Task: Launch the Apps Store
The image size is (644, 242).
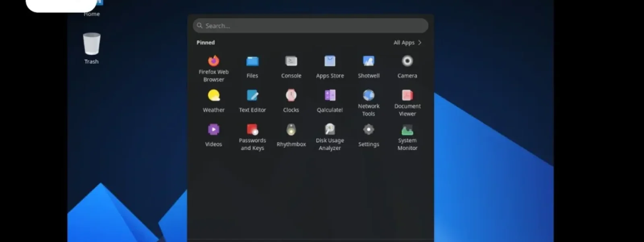Action: click(x=330, y=61)
